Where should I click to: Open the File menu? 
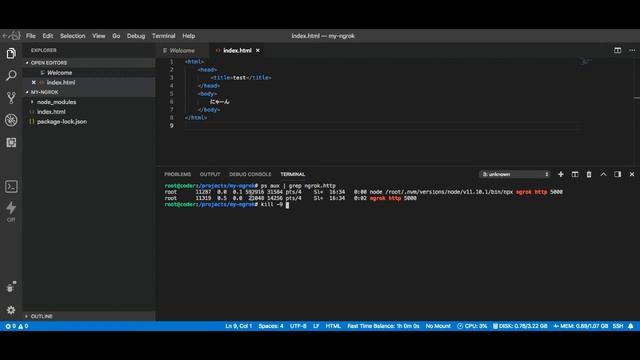click(31, 36)
